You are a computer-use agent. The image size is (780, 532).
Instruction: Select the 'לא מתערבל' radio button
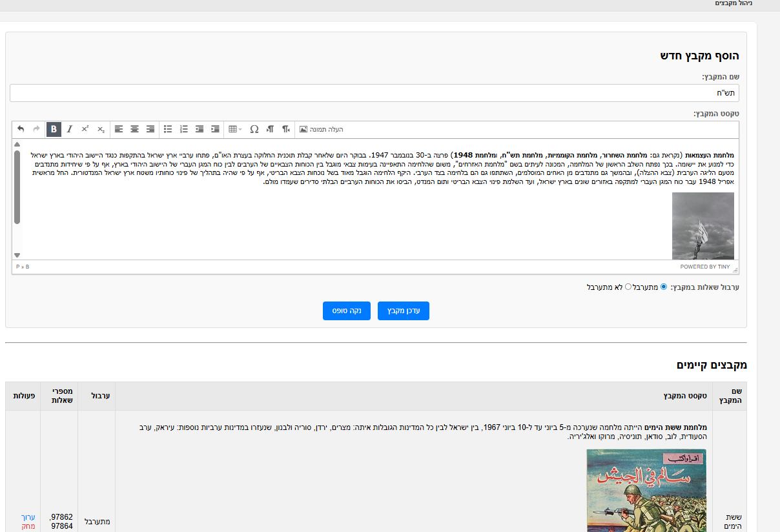point(628,287)
